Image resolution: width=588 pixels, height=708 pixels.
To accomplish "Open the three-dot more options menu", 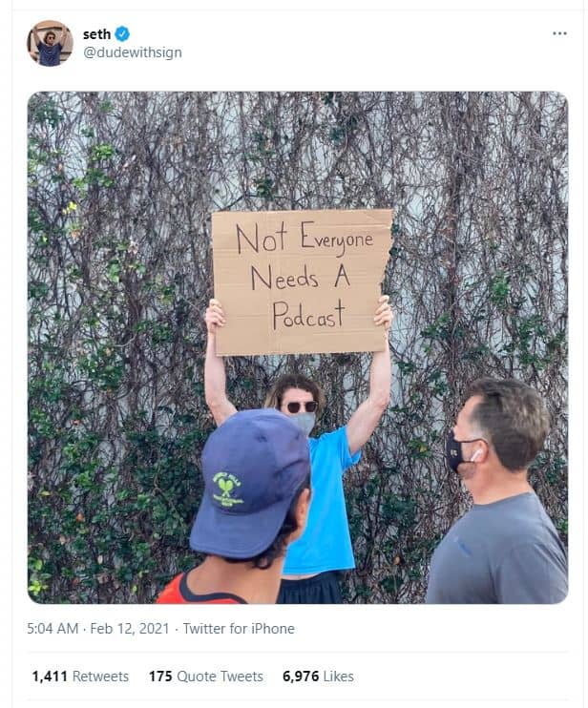I will tap(559, 33).
